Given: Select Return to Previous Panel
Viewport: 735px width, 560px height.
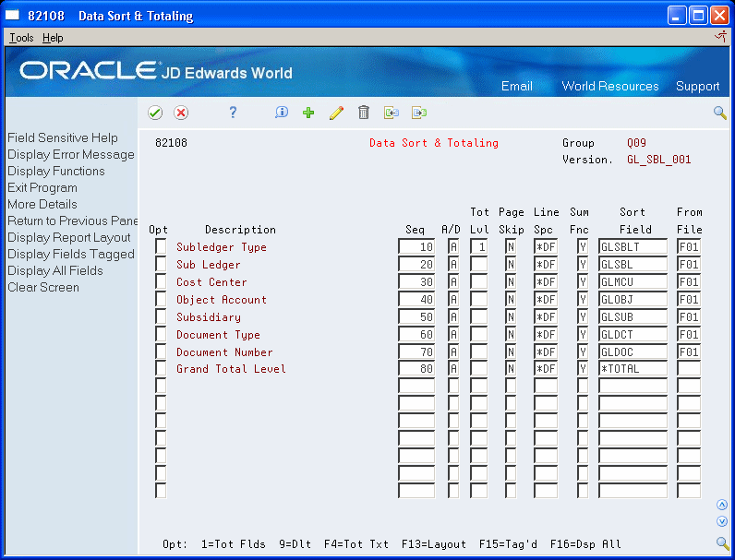Looking at the screenshot, I should point(73,220).
